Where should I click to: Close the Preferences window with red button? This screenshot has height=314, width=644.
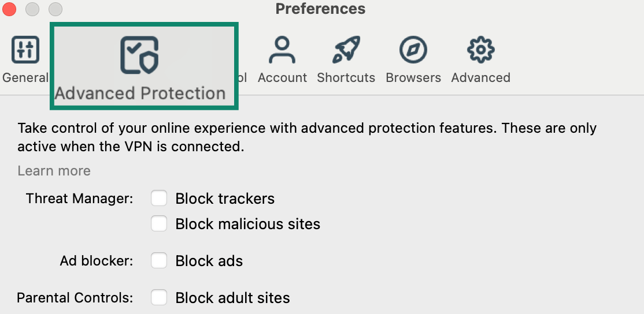tap(10, 9)
